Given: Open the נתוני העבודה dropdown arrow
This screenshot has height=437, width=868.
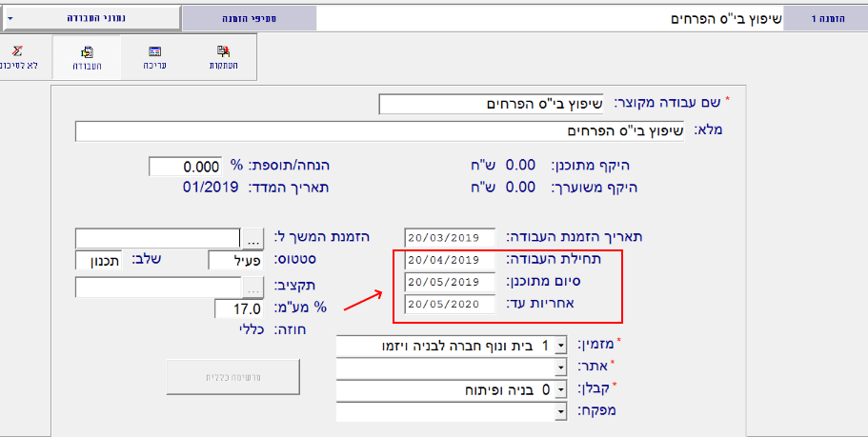Looking at the screenshot, I should tap(10, 17).
